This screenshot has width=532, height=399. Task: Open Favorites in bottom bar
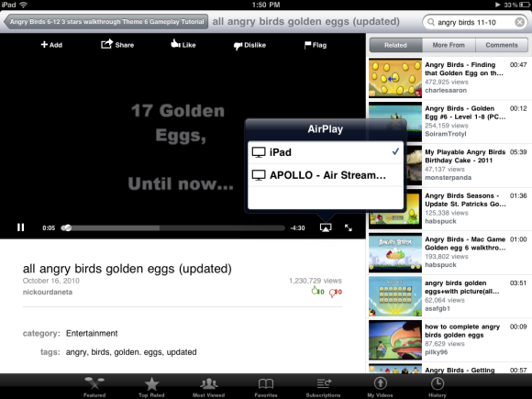pyautogui.click(x=266, y=387)
